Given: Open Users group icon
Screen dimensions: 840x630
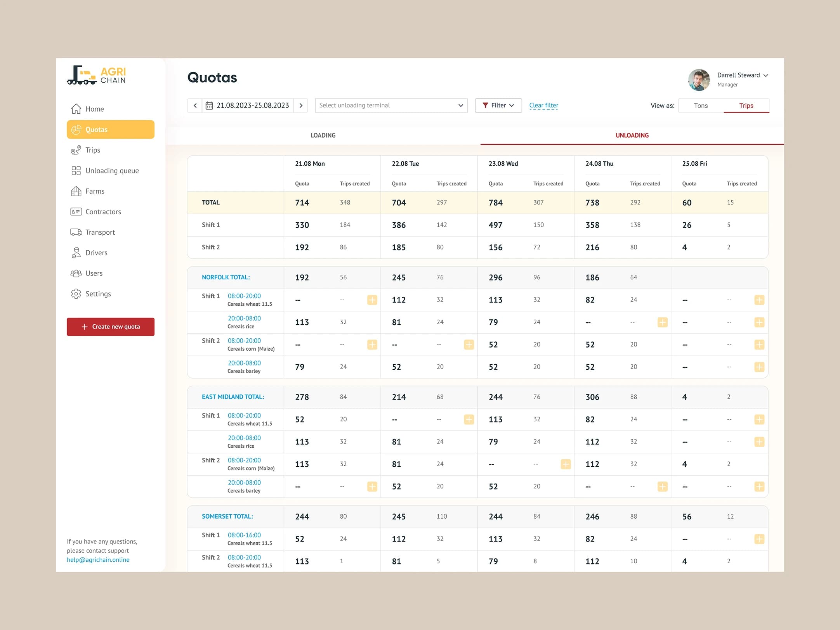Looking at the screenshot, I should click(76, 273).
